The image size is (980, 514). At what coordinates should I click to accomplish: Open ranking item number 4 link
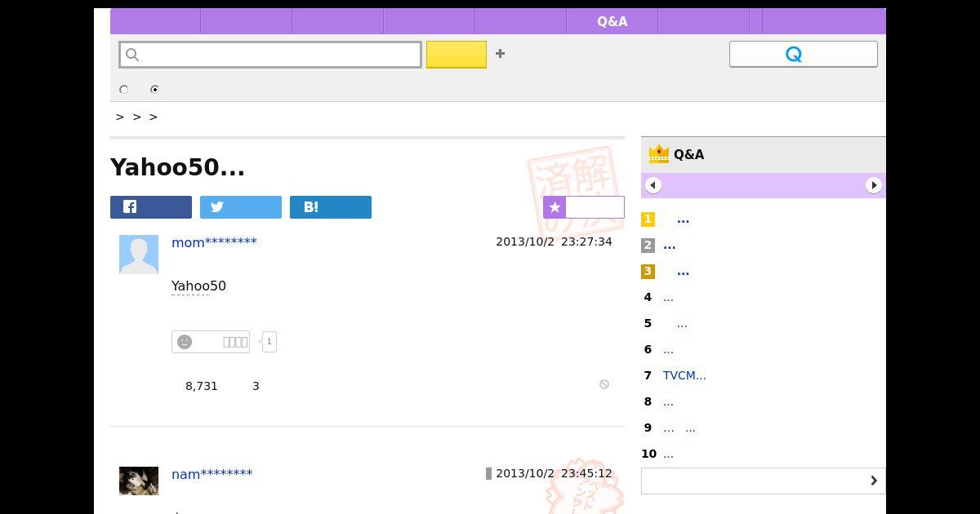click(x=668, y=298)
